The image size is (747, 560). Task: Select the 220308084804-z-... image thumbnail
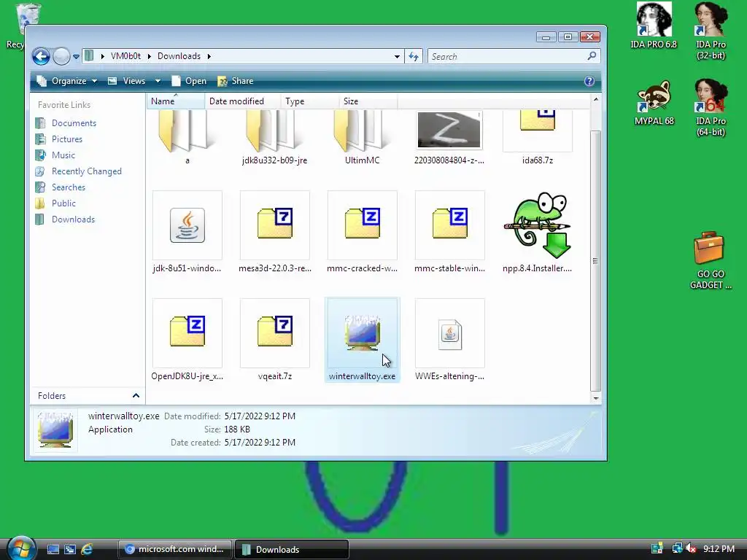pyautogui.click(x=449, y=130)
